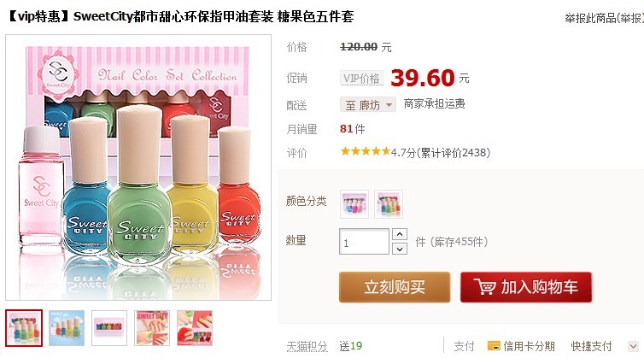Click the quantity input field
Screen dimensions: 644x358
(x=364, y=242)
